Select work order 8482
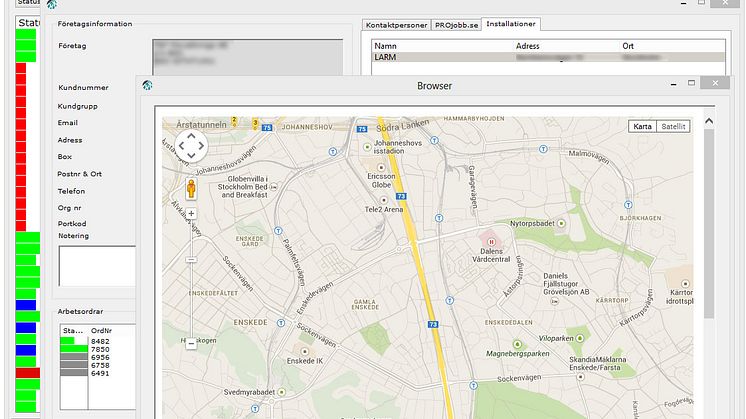This screenshot has width=746, height=419. pos(100,341)
